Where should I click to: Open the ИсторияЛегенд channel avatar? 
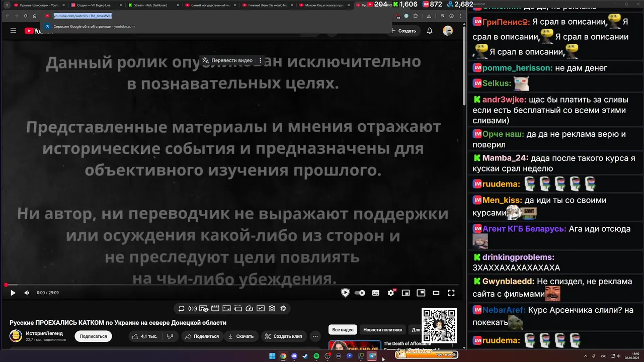coord(16,336)
